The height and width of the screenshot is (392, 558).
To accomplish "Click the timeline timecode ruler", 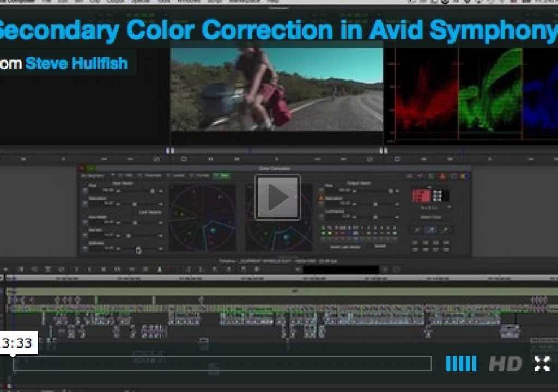I will click(x=281, y=279).
